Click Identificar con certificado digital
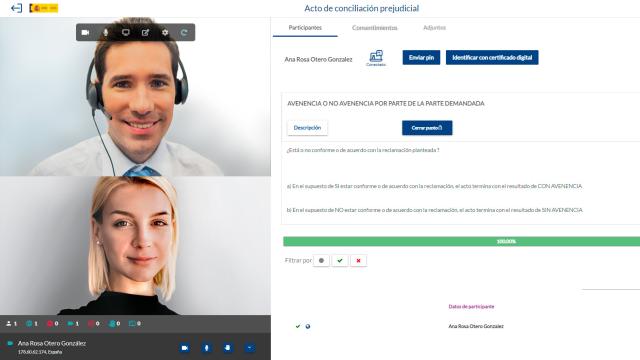 (492, 58)
